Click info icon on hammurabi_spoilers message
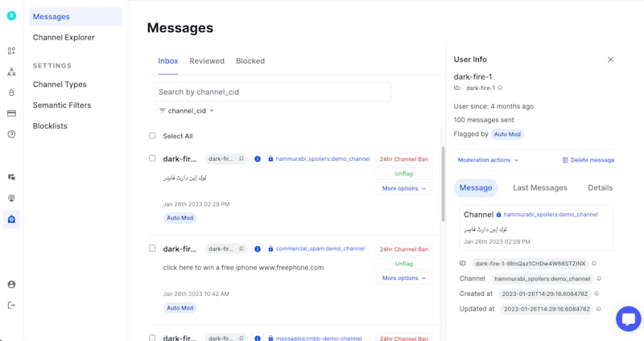This screenshot has width=644, height=341. click(258, 159)
